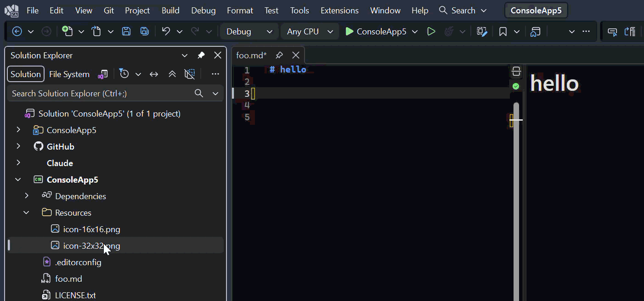This screenshot has height=301, width=644.
Task: Close the foo.md tab
Action: pos(296,56)
